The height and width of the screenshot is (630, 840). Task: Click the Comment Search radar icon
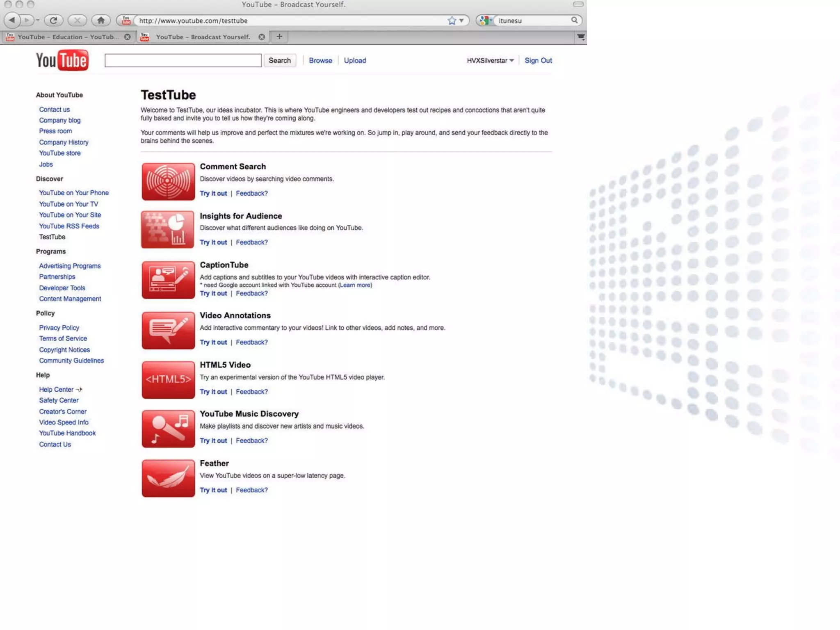[x=168, y=181]
